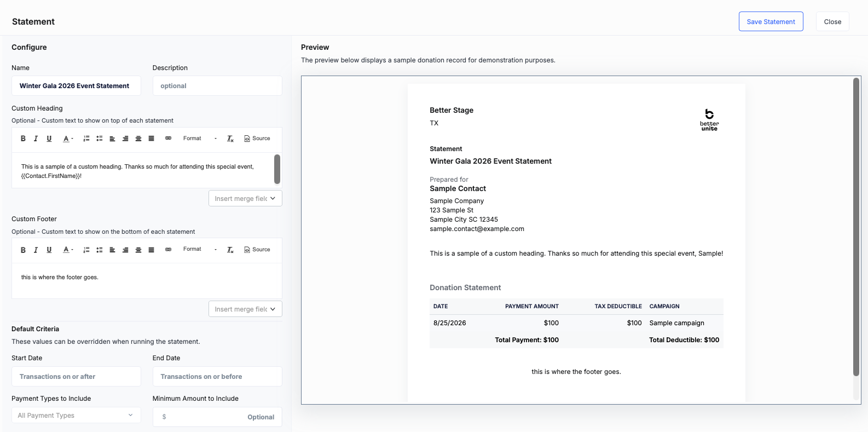Set the End Date field
The width and height of the screenshot is (868, 432).
click(x=217, y=377)
